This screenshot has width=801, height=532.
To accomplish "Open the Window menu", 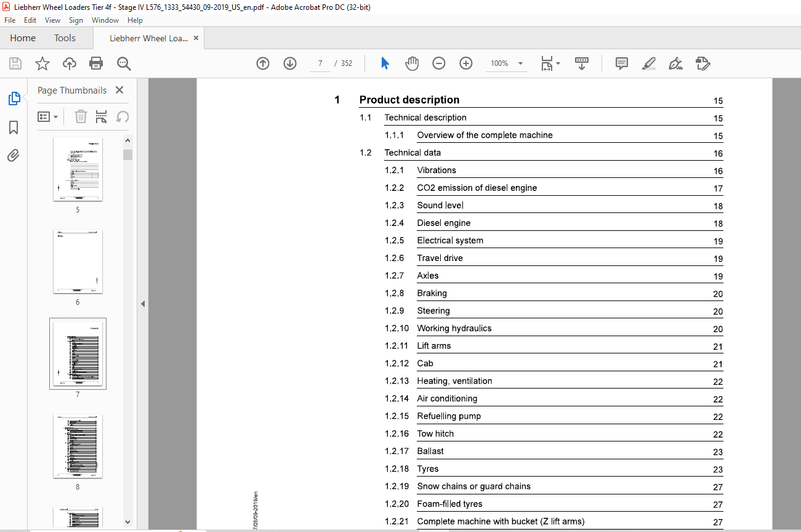I will point(105,20).
